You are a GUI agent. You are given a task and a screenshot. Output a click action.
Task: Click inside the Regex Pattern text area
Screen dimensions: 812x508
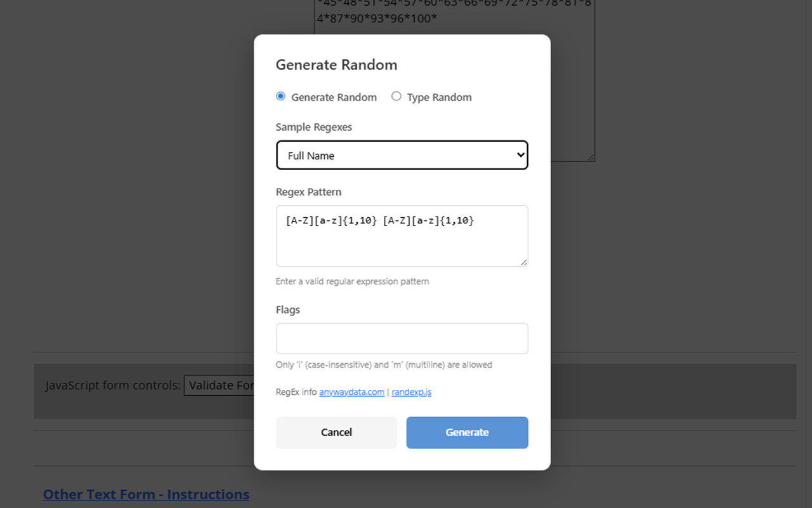point(402,236)
